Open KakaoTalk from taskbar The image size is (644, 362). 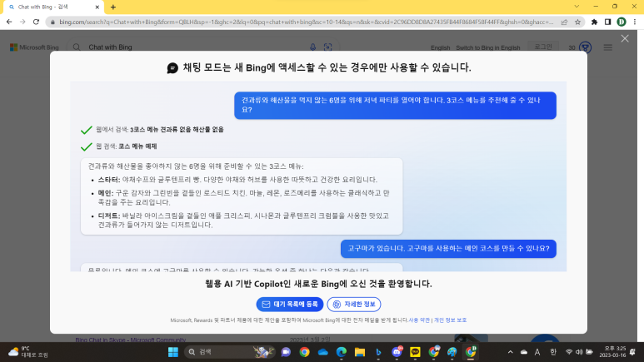pyautogui.click(x=415, y=352)
